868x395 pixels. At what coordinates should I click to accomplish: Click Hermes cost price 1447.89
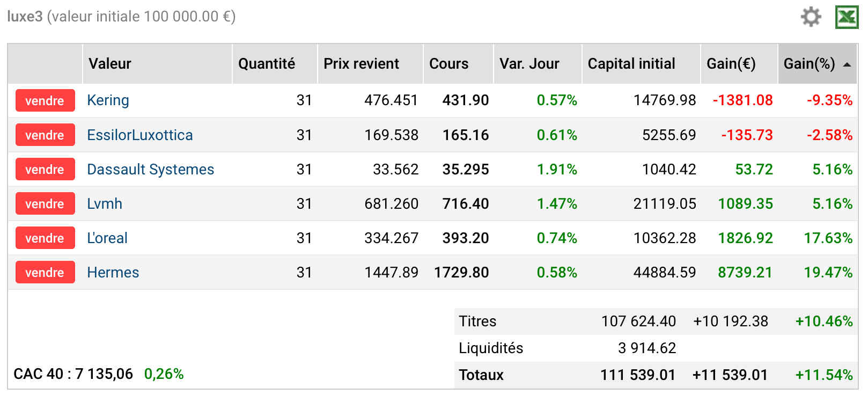click(x=391, y=272)
